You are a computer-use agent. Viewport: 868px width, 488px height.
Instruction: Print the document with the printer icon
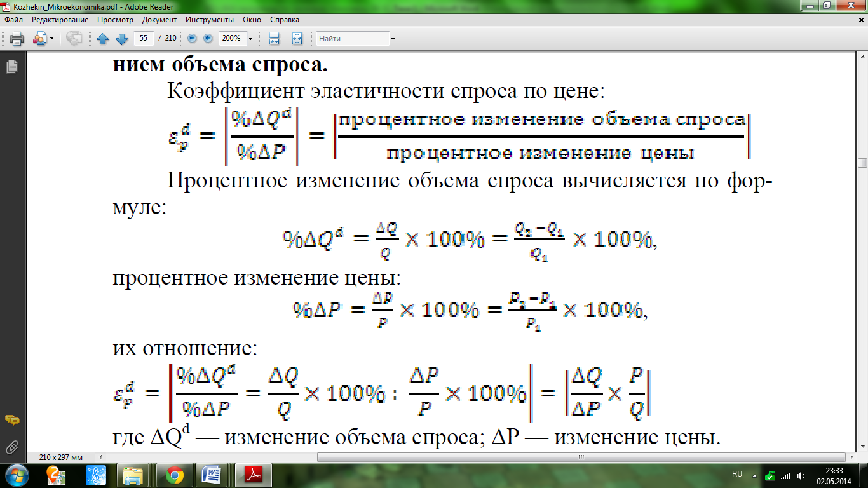17,39
